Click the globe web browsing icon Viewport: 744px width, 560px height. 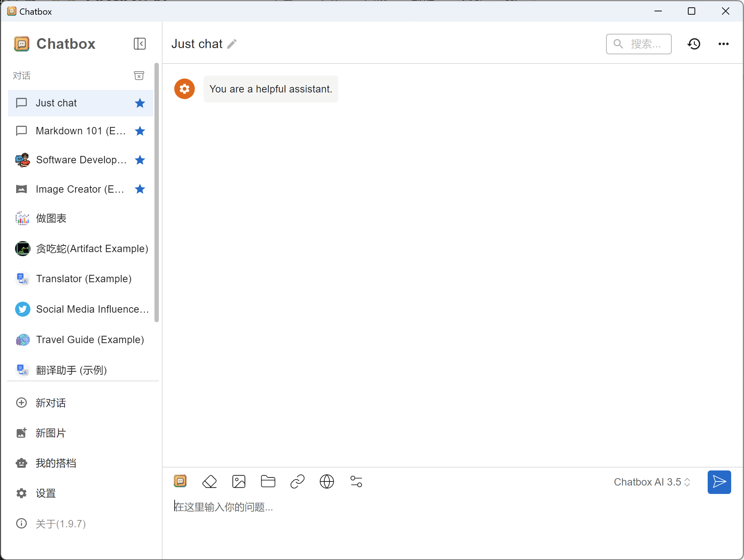(327, 481)
